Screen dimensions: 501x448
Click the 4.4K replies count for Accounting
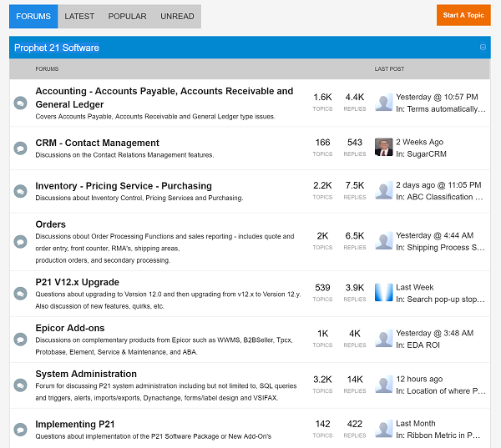point(355,97)
